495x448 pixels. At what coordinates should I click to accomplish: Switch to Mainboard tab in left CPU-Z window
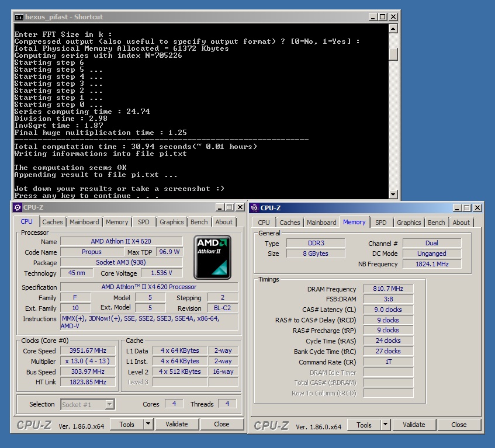click(84, 222)
